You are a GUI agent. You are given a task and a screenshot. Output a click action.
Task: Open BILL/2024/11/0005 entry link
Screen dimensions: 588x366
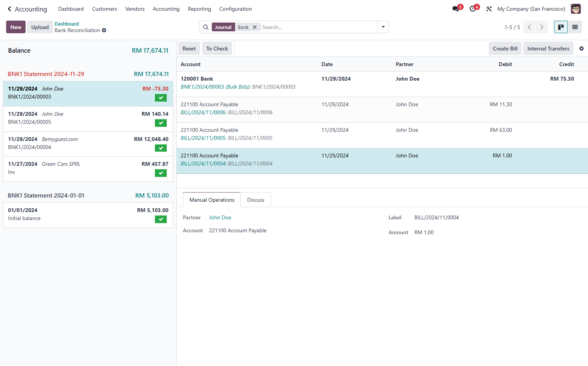tap(203, 138)
